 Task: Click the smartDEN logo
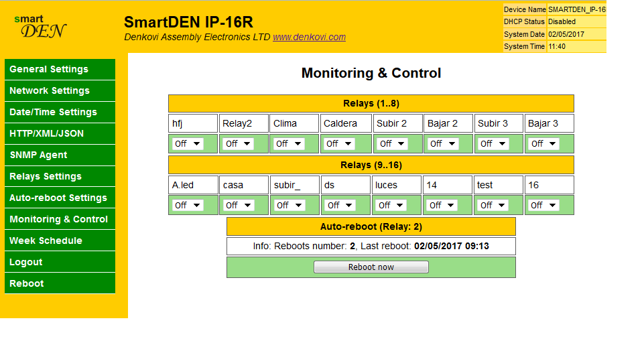pyautogui.click(x=40, y=27)
